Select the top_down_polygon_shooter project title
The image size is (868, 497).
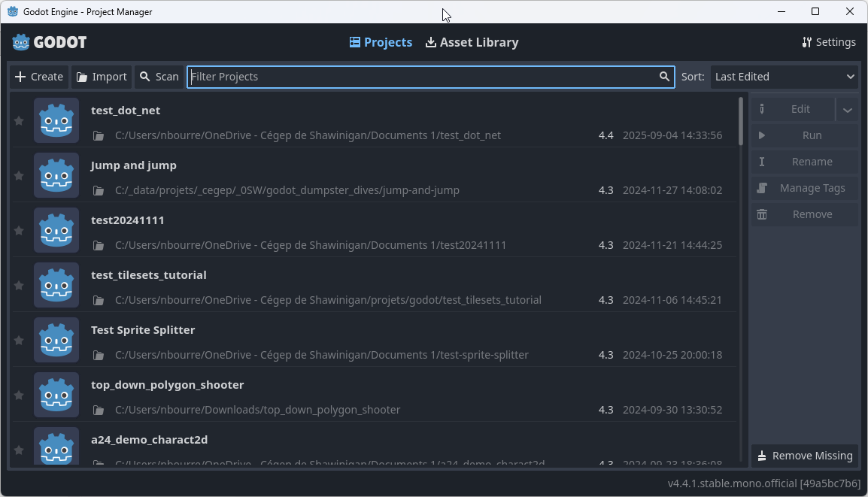point(167,385)
